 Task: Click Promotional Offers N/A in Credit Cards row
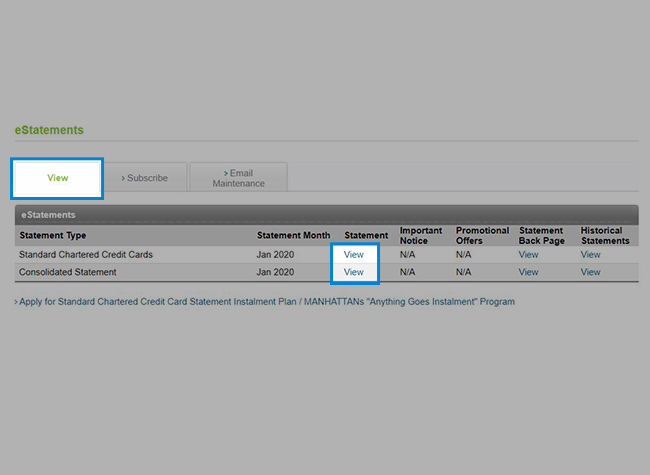click(x=463, y=254)
